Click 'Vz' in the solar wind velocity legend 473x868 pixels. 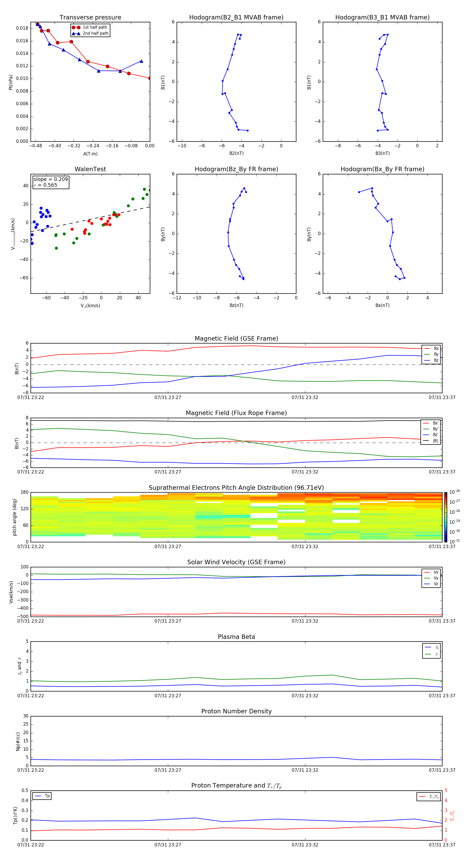click(436, 584)
